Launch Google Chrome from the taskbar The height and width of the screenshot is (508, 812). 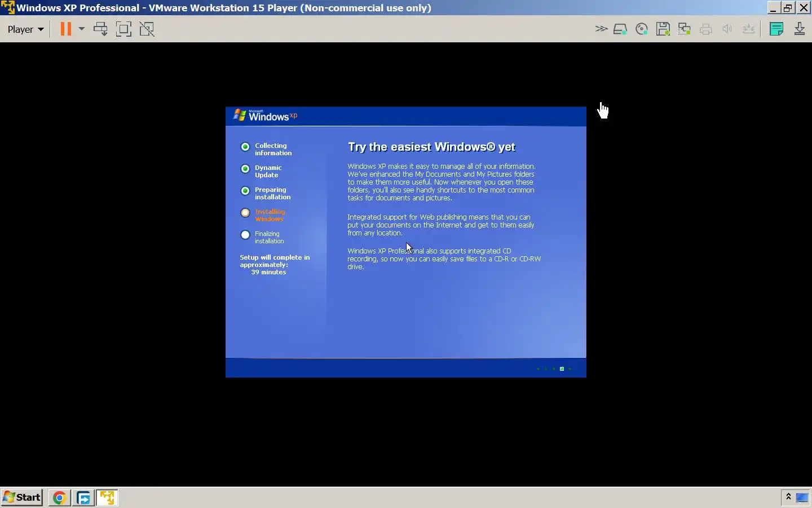click(x=59, y=497)
